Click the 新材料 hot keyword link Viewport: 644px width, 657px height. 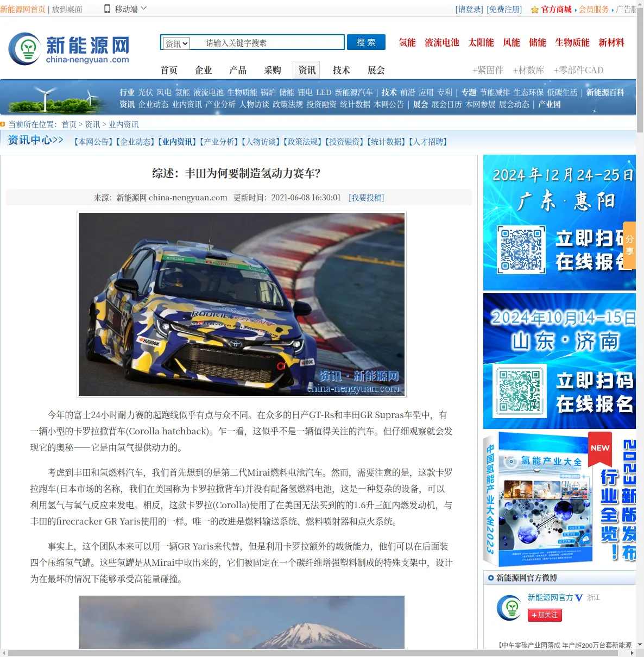[x=611, y=42]
